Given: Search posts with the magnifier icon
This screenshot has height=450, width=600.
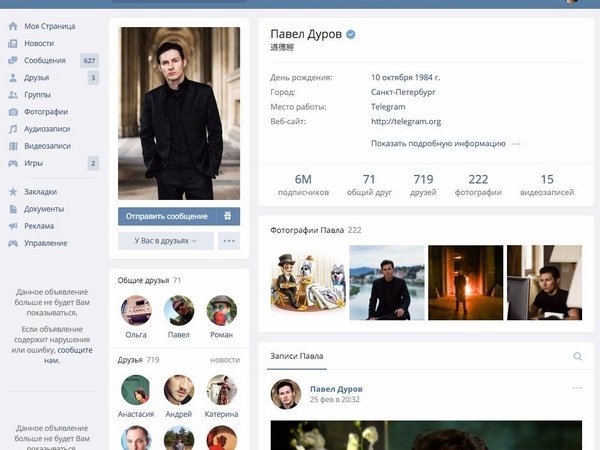Looking at the screenshot, I should click(577, 356).
